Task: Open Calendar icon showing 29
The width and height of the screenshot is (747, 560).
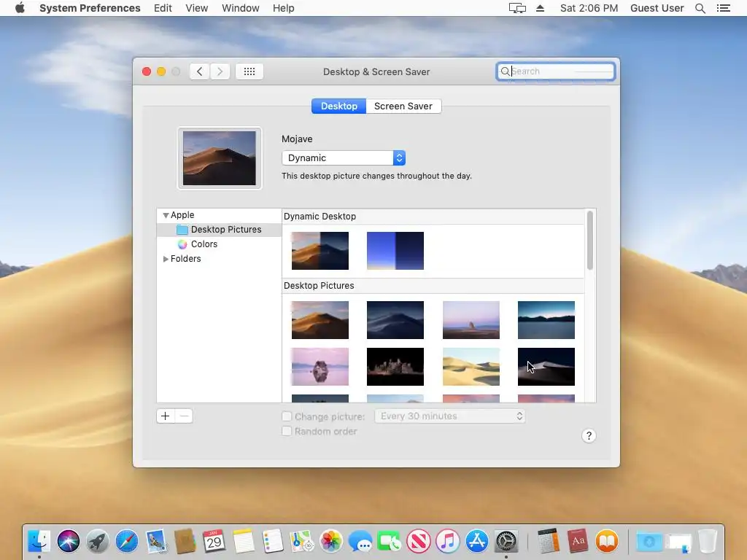Action: (x=214, y=542)
